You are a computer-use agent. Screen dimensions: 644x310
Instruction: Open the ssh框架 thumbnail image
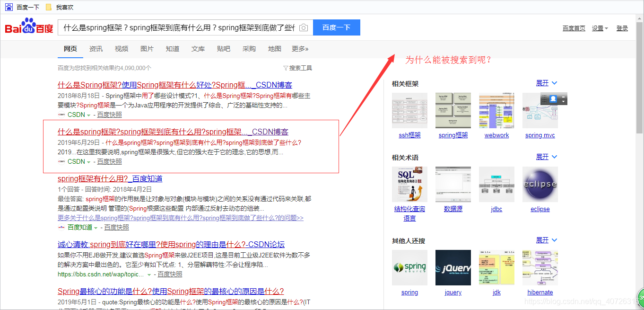[x=409, y=110]
